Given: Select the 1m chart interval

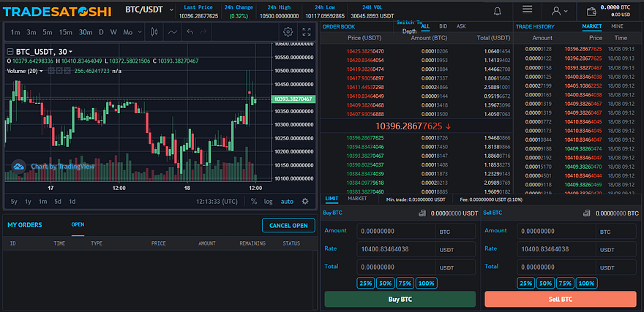Looking at the screenshot, I should [x=15, y=32].
